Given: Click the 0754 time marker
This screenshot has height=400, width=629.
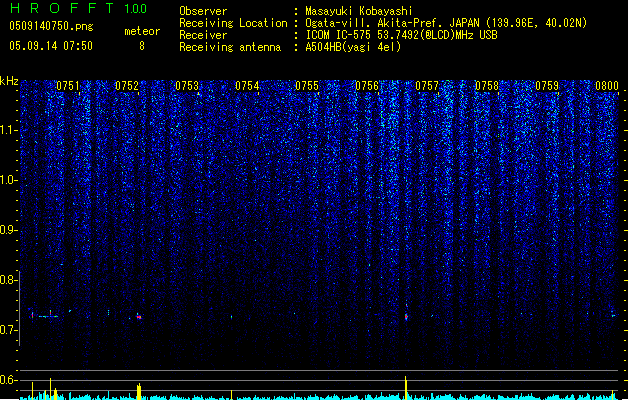Looking at the screenshot, I should (247, 86).
